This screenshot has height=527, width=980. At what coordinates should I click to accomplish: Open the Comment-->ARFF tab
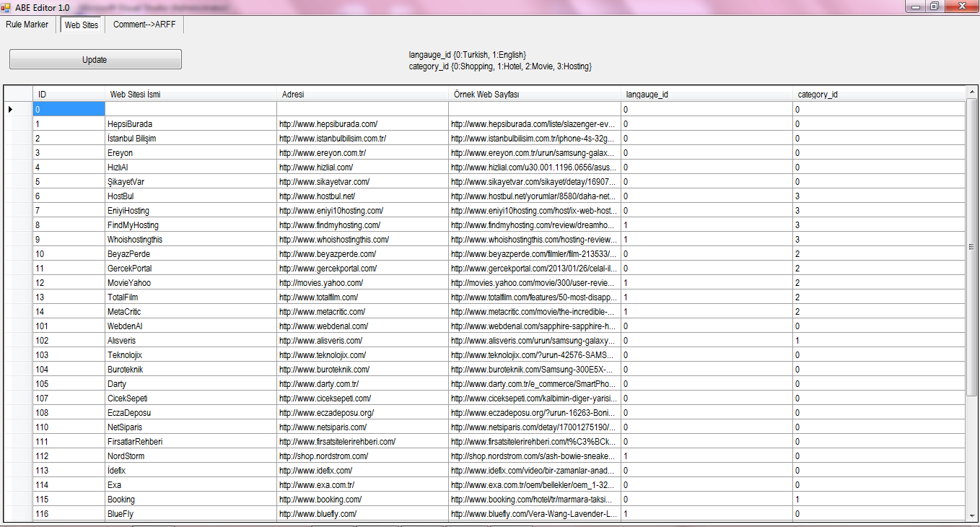click(144, 25)
